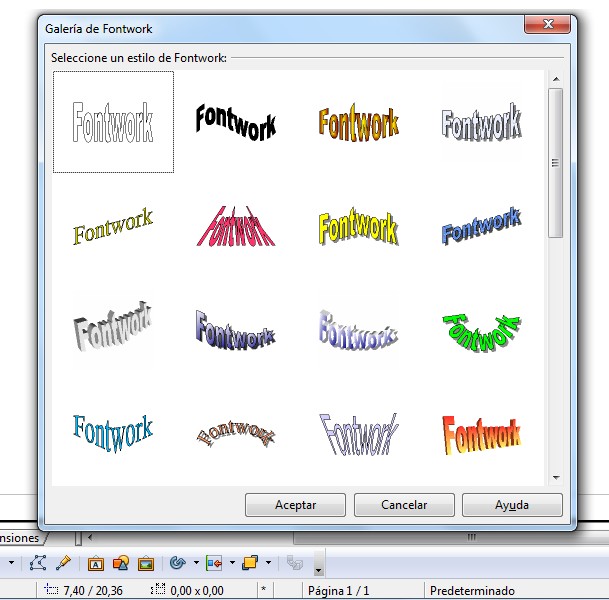The image size is (609, 600).
Task: Select the teal serif Fontwork style
Action: coord(113,433)
